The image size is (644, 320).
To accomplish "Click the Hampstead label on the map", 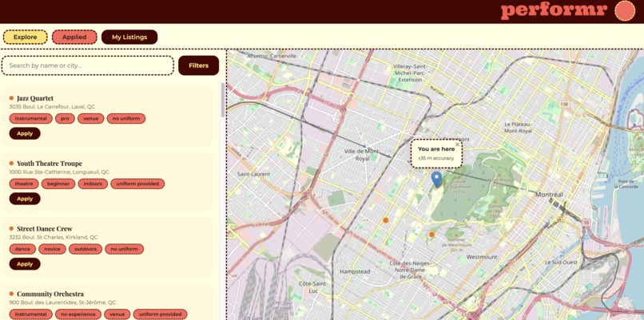I will [x=355, y=271].
